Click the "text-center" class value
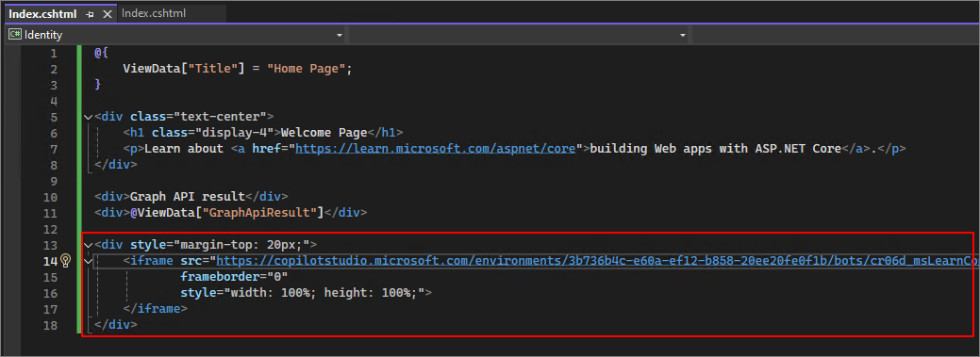The width and height of the screenshot is (980, 357). click(220, 117)
